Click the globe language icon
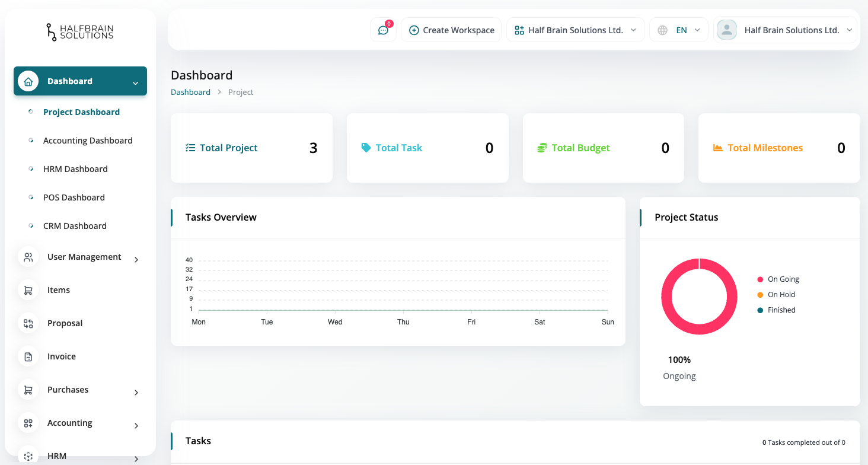 pyautogui.click(x=663, y=30)
